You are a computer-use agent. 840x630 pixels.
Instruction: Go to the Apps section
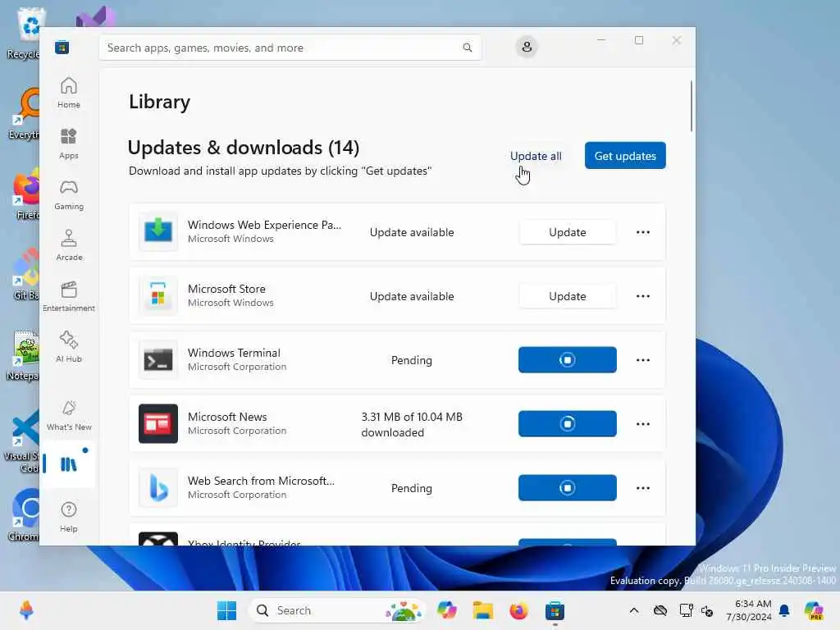[x=69, y=144]
